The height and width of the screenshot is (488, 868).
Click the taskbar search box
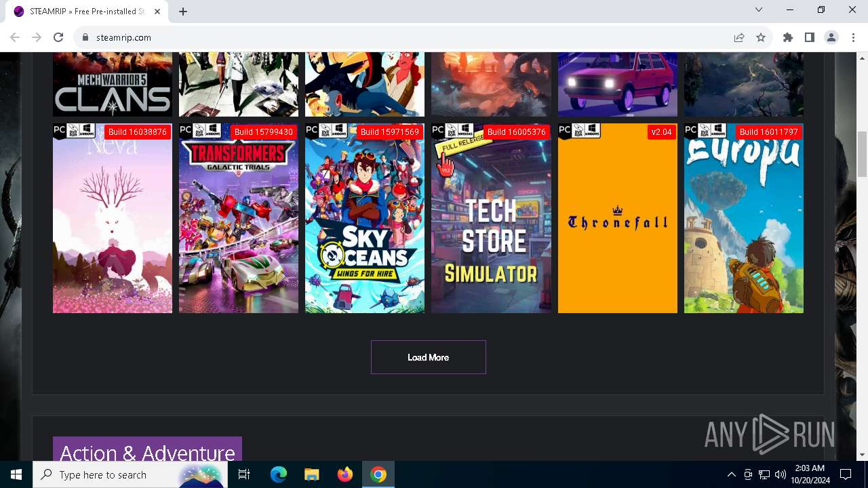130,474
